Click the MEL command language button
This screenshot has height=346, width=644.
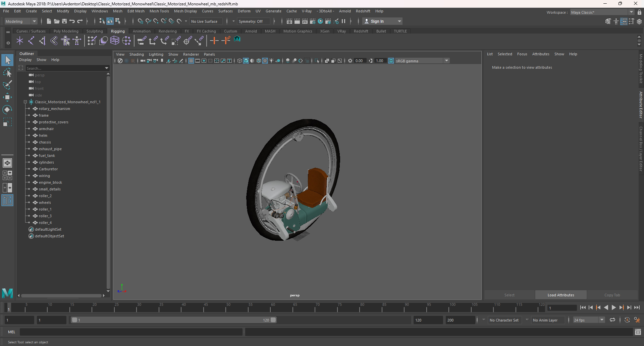11,332
